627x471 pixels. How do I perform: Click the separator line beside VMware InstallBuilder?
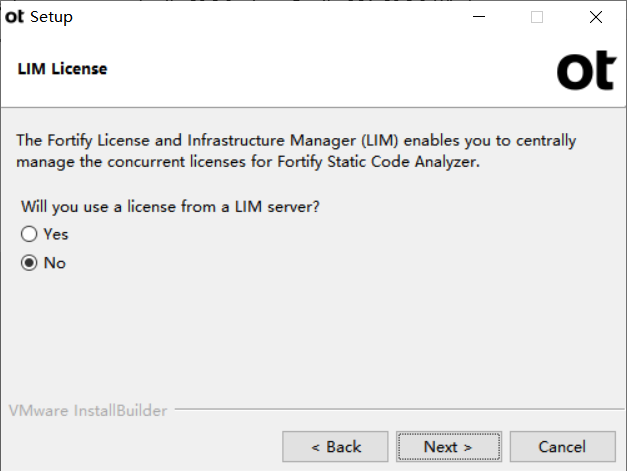(399, 409)
